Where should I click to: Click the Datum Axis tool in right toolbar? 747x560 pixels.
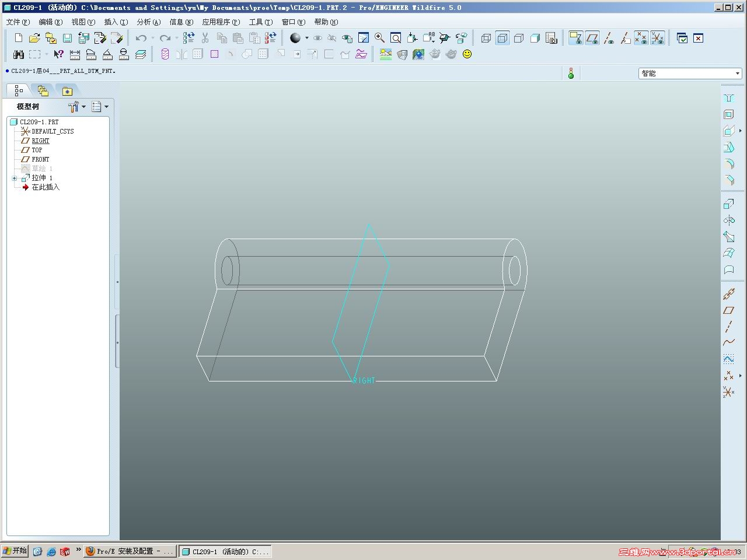tap(729, 327)
